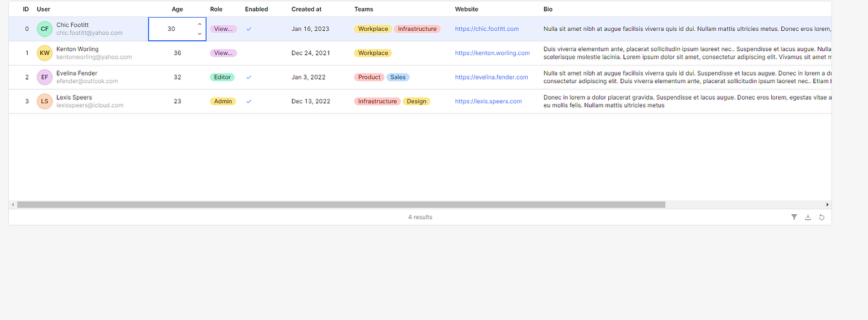Click the 4 results footer text
This screenshot has width=868, height=320.
pos(420,217)
